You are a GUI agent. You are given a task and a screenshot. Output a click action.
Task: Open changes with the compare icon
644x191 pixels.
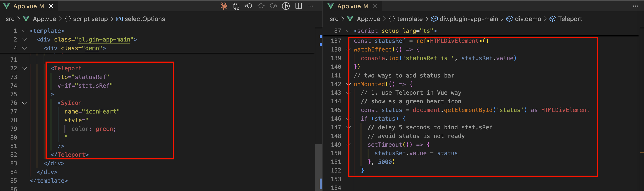click(x=236, y=6)
